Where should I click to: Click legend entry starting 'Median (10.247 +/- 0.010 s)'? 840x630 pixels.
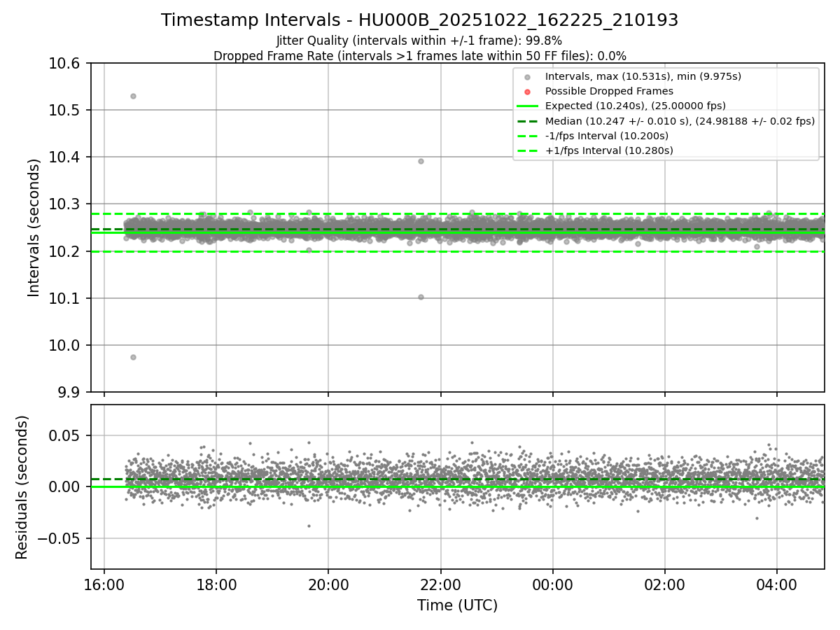(680, 121)
